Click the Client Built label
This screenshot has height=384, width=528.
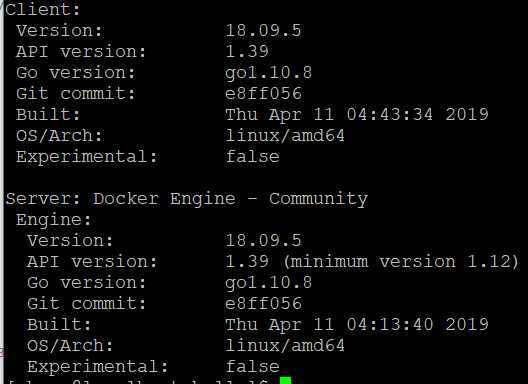(48, 114)
